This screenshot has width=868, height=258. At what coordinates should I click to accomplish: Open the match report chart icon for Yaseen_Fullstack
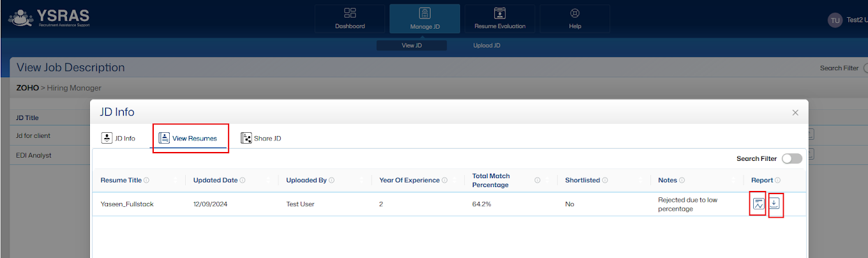tap(758, 204)
